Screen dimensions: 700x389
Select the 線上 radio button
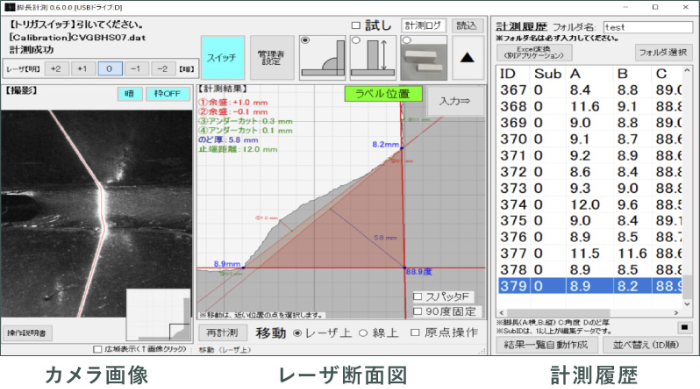[x=363, y=333]
